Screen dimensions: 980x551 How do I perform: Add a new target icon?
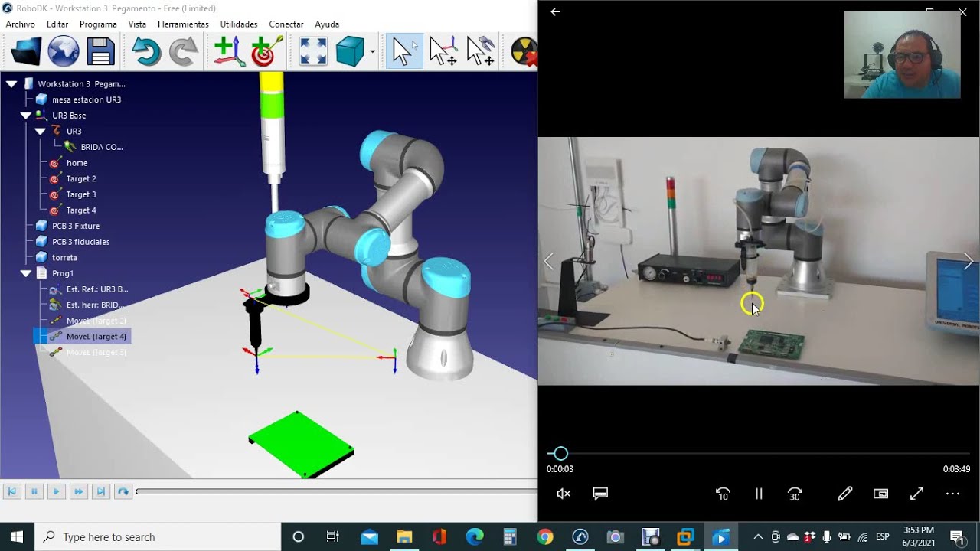[x=267, y=52]
